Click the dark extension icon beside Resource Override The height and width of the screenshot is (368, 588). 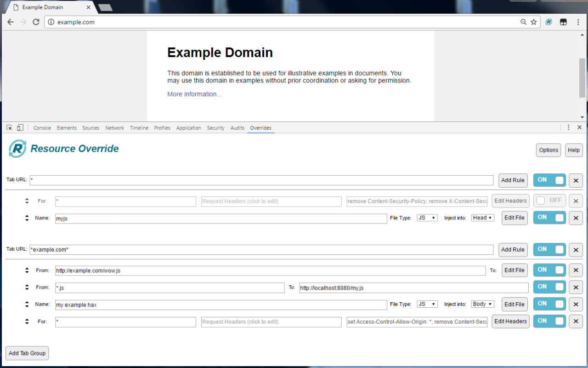(x=563, y=22)
